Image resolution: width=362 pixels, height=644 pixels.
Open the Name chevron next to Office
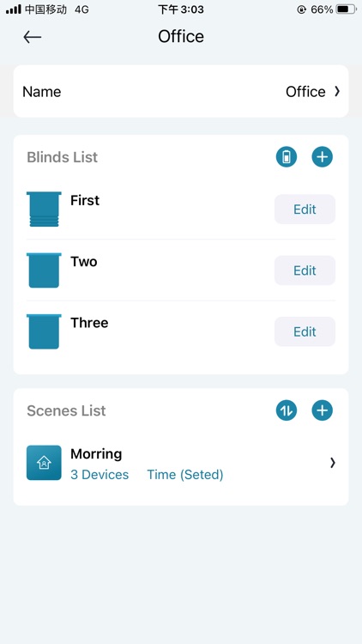[337, 91]
